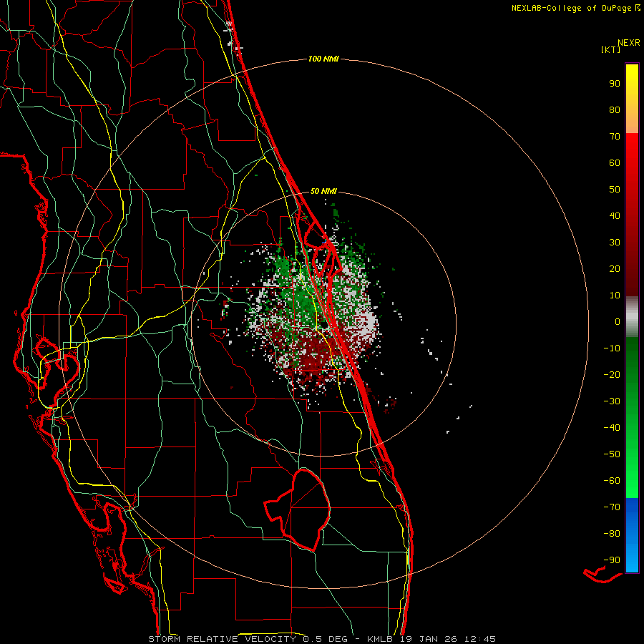
Task: Pick the yellow-orange top segment of the color bar
Action: 632,99
